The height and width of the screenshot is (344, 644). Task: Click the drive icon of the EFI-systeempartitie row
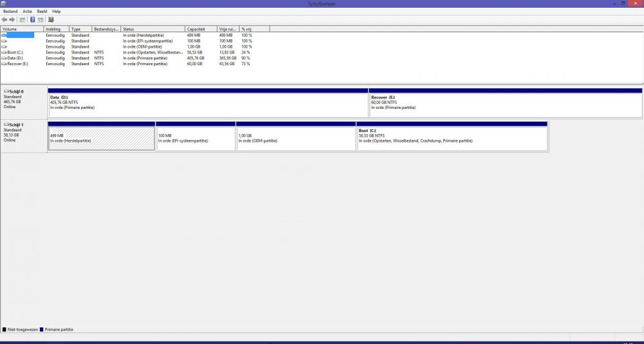point(4,41)
